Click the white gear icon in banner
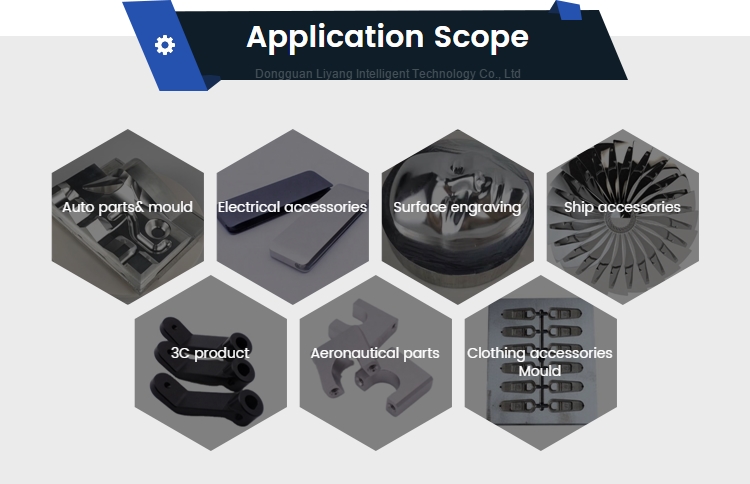The image size is (750, 484). pos(165,45)
